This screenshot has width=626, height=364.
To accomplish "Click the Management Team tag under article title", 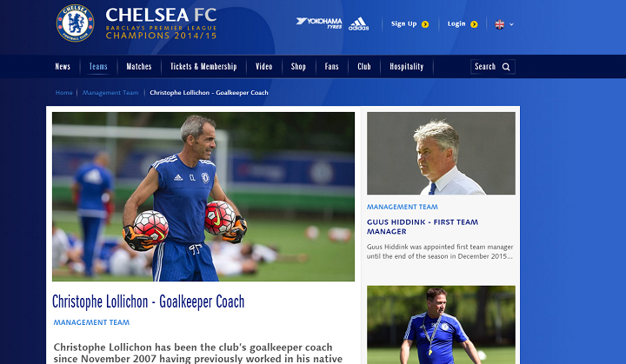I will tap(91, 322).
